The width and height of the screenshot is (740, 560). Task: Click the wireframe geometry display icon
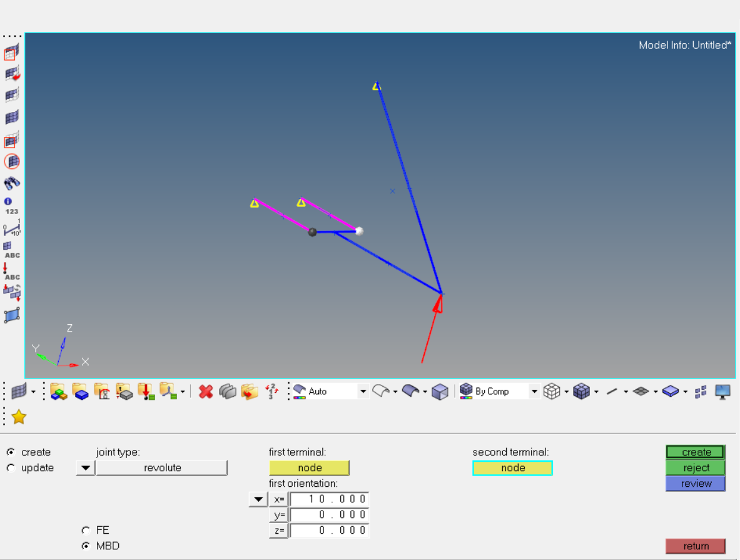coord(552,391)
